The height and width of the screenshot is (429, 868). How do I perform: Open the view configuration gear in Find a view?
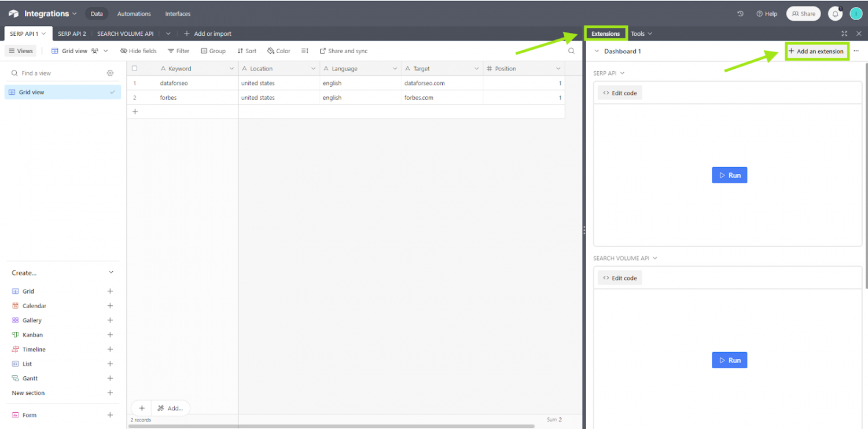click(110, 72)
